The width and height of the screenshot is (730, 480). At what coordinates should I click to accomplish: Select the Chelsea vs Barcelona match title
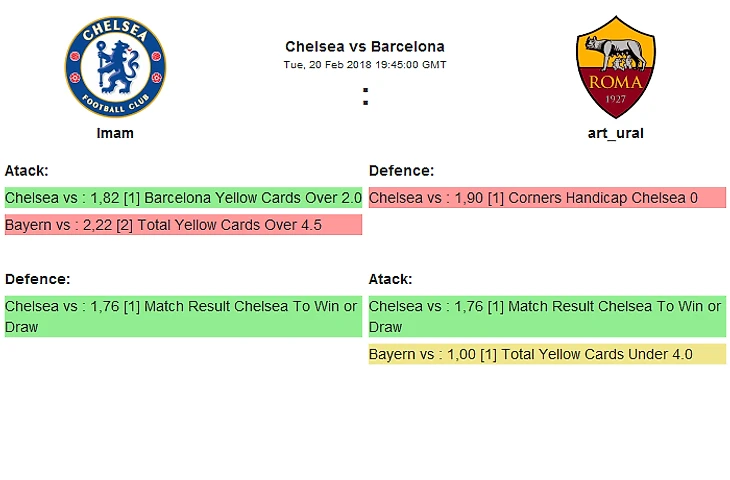365,47
